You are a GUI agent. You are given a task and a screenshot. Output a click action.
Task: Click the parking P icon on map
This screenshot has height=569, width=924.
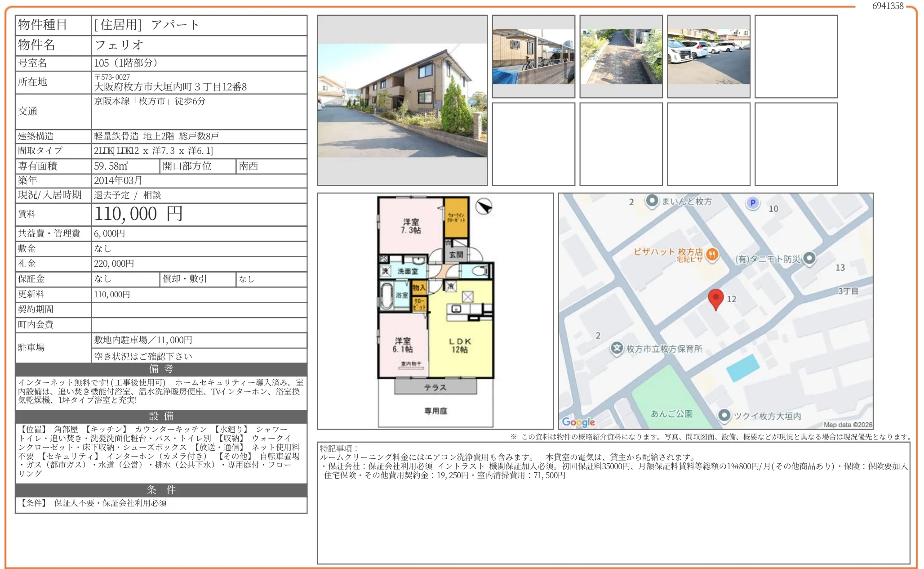(x=752, y=203)
